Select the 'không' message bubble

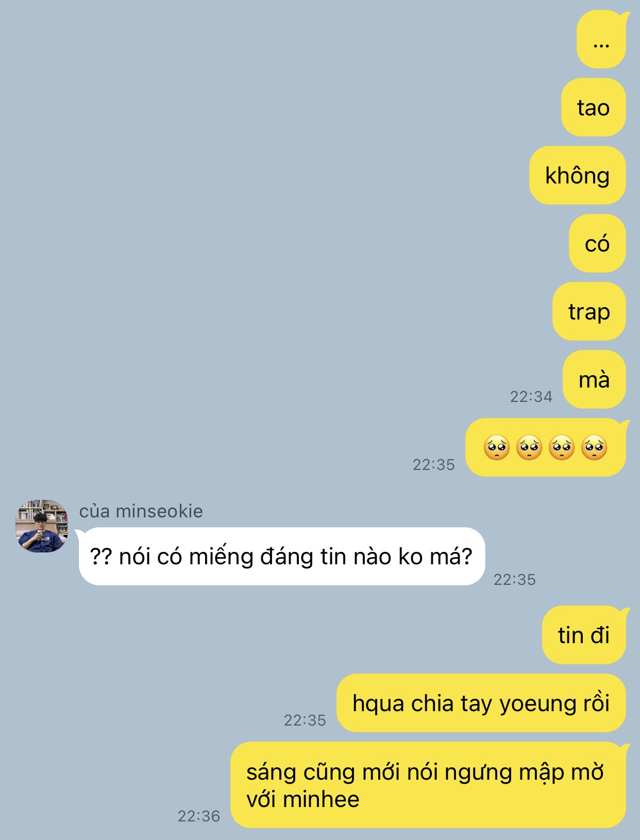tap(577, 175)
